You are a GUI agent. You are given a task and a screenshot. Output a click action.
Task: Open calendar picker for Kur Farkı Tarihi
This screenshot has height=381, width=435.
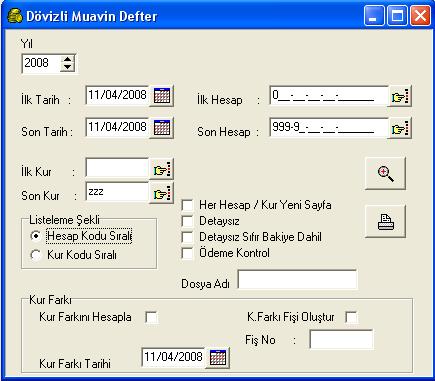click(x=218, y=358)
